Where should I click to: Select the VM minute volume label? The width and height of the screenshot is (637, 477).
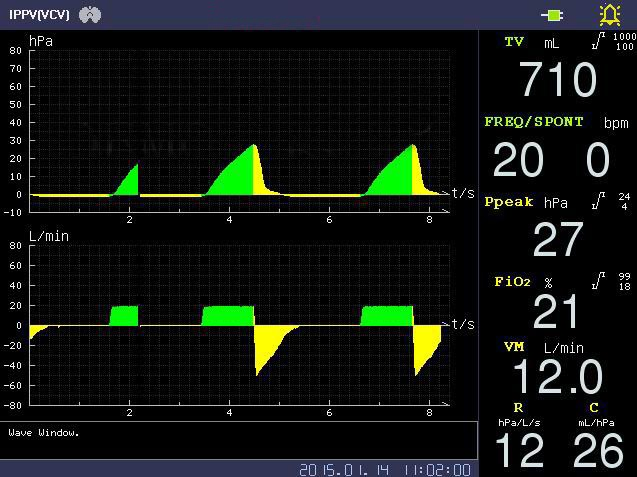[x=514, y=346]
